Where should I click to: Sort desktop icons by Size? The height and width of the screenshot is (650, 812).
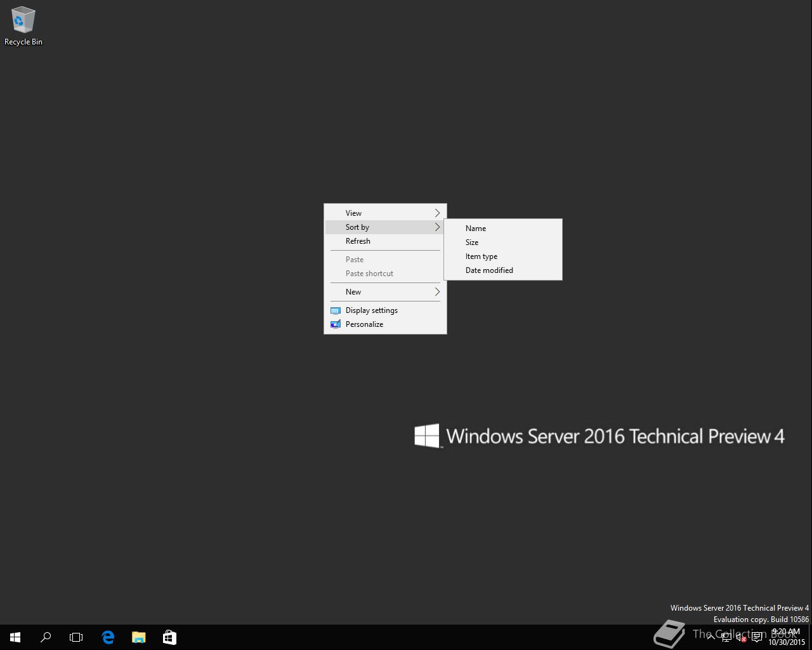(x=503, y=242)
